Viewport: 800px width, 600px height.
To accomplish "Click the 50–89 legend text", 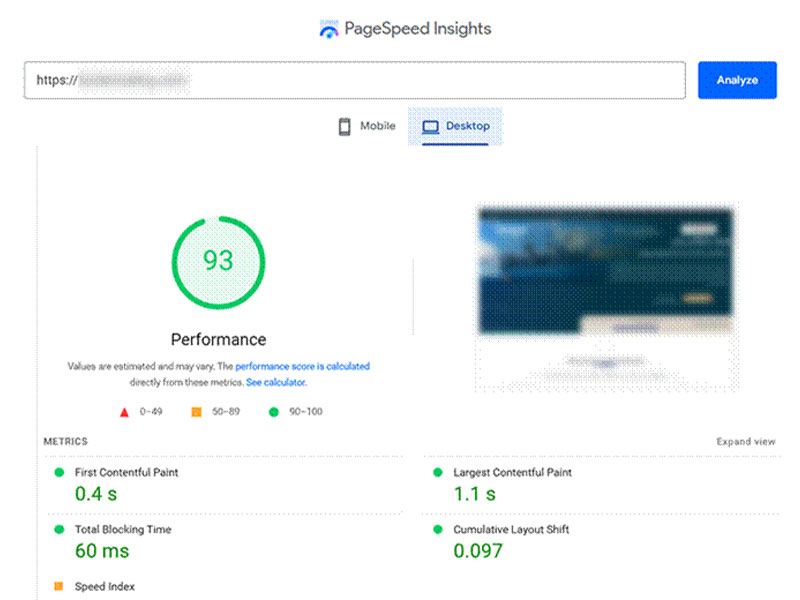I will pyautogui.click(x=226, y=412).
